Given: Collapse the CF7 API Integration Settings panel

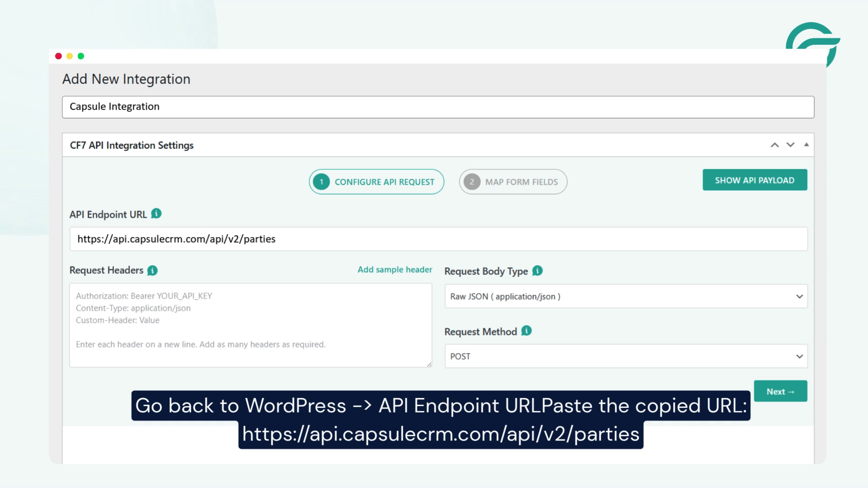Looking at the screenshot, I should click(806, 145).
